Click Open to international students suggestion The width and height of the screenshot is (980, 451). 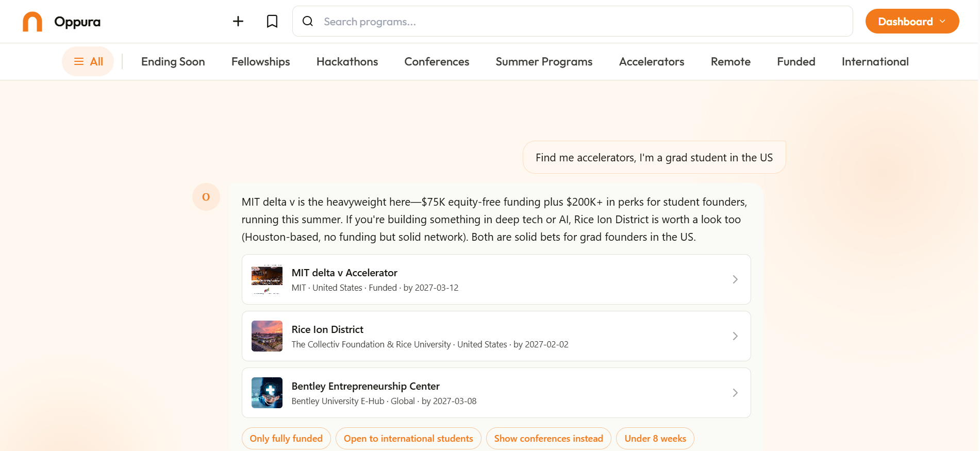click(x=408, y=439)
